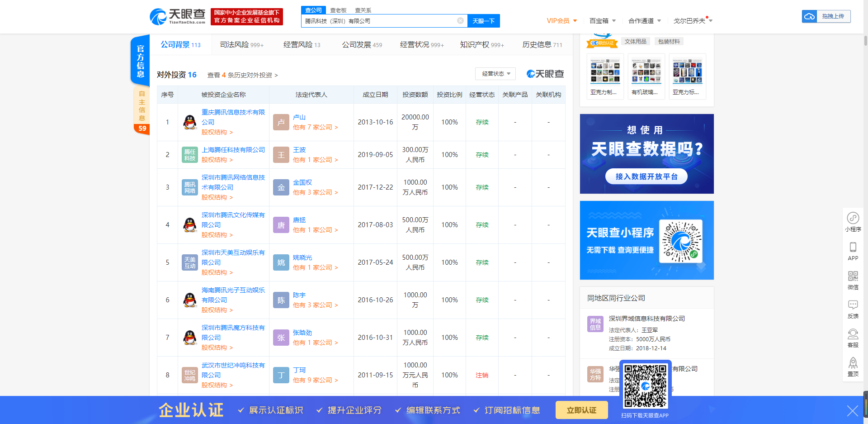Image resolution: width=868 pixels, height=424 pixels.
Task: Expand the VIP会员 dropdown
Action: (562, 21)
